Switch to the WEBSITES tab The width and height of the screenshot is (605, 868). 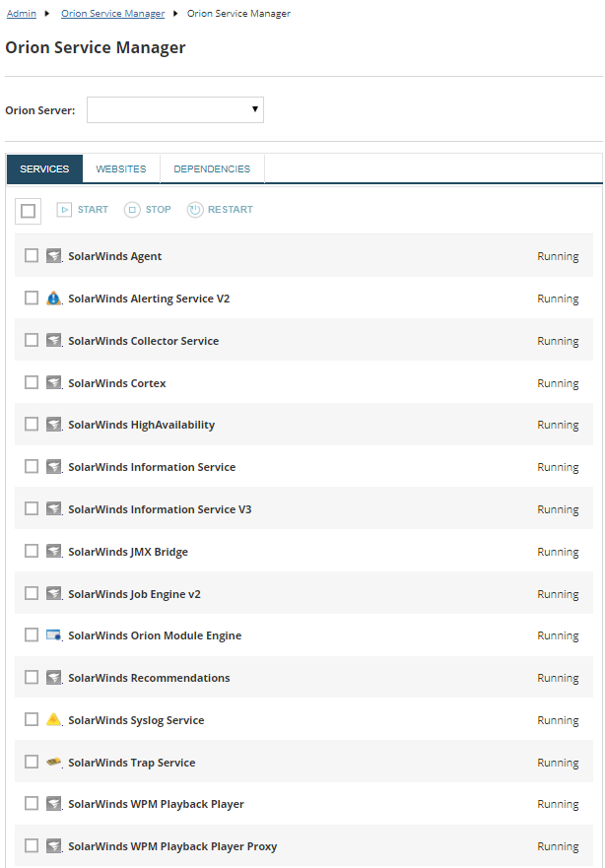[x=120, y=168]
